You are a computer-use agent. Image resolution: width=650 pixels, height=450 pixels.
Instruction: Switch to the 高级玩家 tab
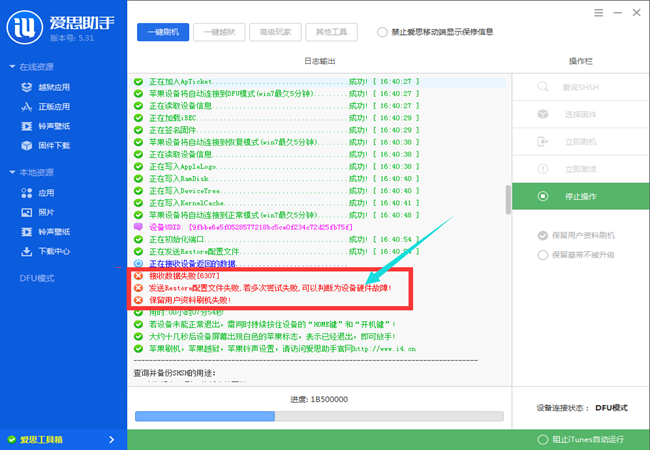pos(275,32)
